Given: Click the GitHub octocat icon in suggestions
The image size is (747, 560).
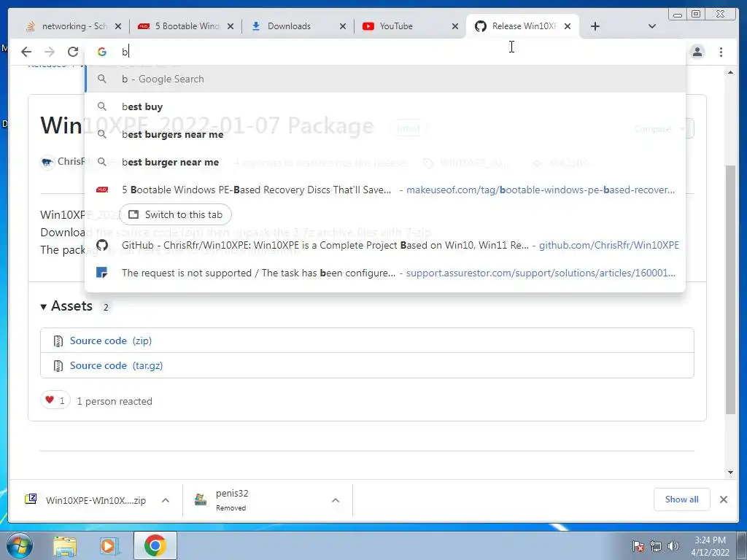Looking at the screenshot, I should pos(102,245).
